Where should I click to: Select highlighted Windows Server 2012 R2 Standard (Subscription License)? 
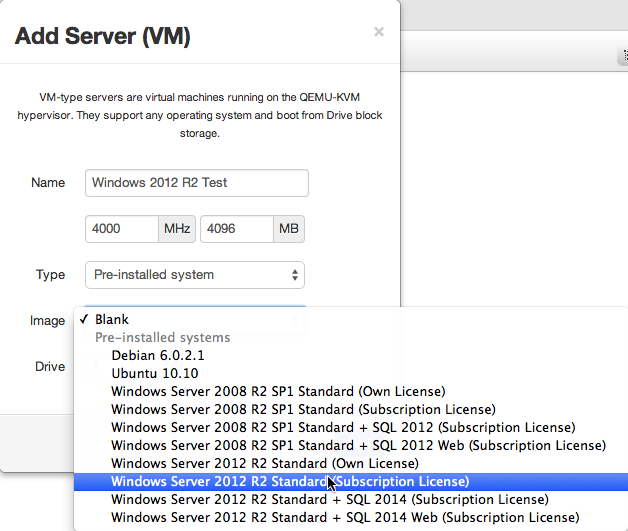point(290,481)
